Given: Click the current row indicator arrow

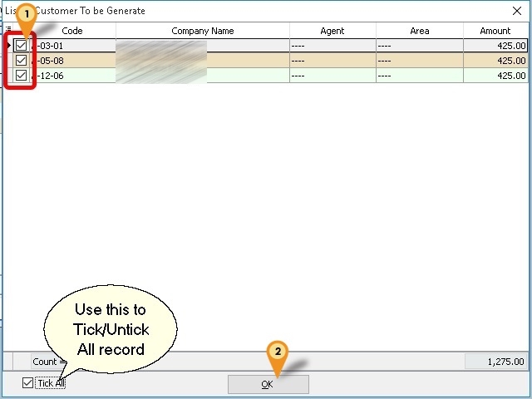Looking at the screenshot, I should pos(7,46).
